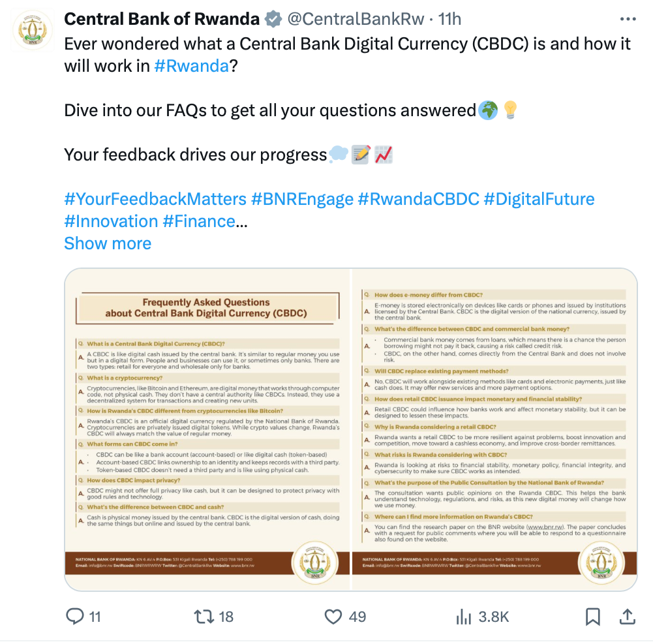Open the #Innovation hashtag

point(111,221)
